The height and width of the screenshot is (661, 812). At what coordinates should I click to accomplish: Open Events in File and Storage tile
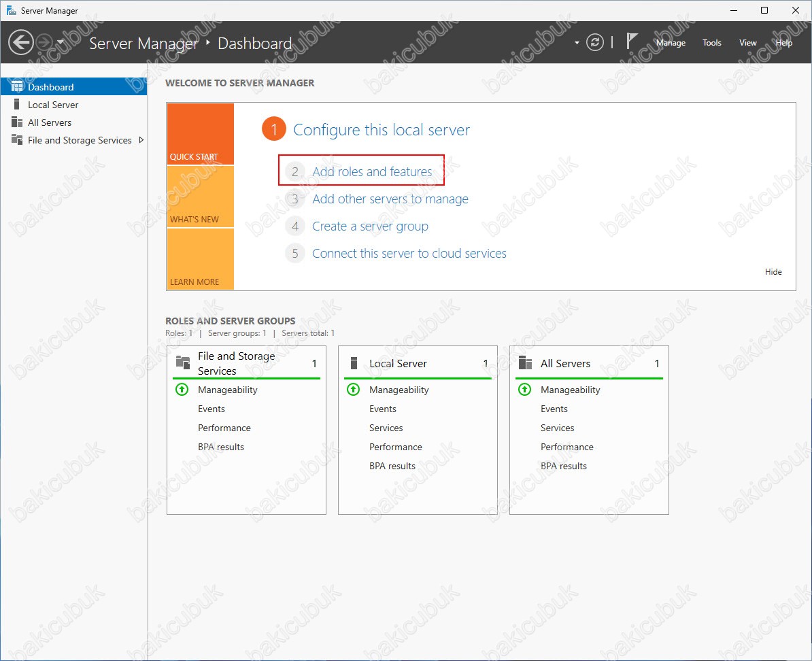click(212, 409)
